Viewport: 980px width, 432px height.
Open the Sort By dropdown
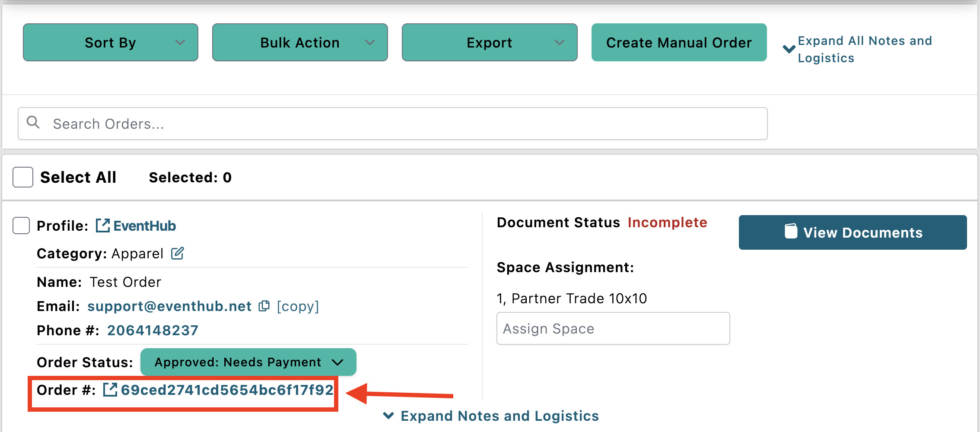point(111,42)
